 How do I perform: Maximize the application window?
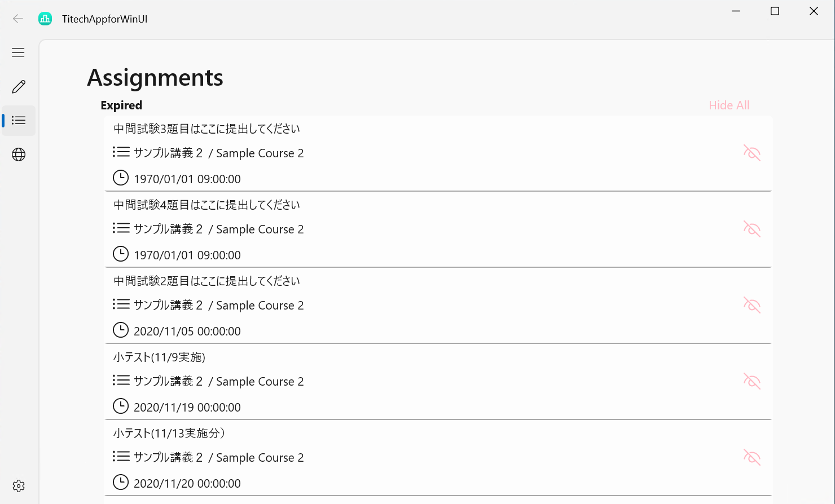[775, 11]
